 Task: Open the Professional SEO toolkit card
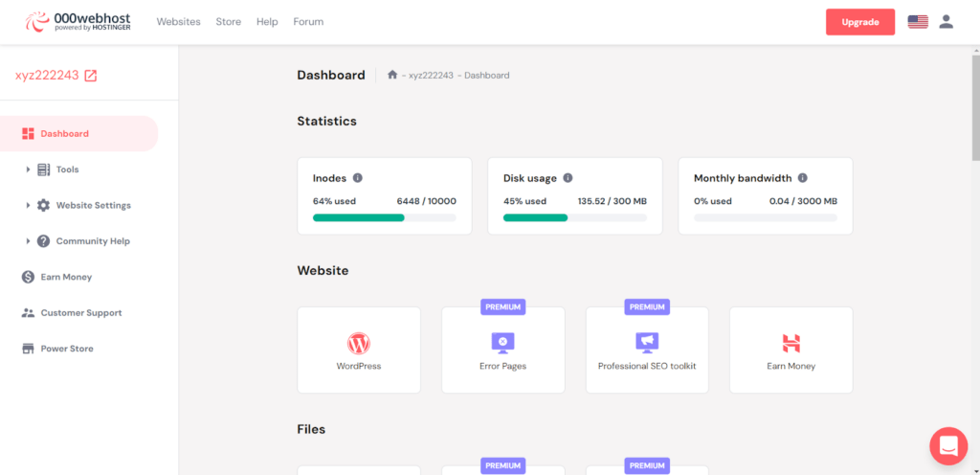point(647,350)
